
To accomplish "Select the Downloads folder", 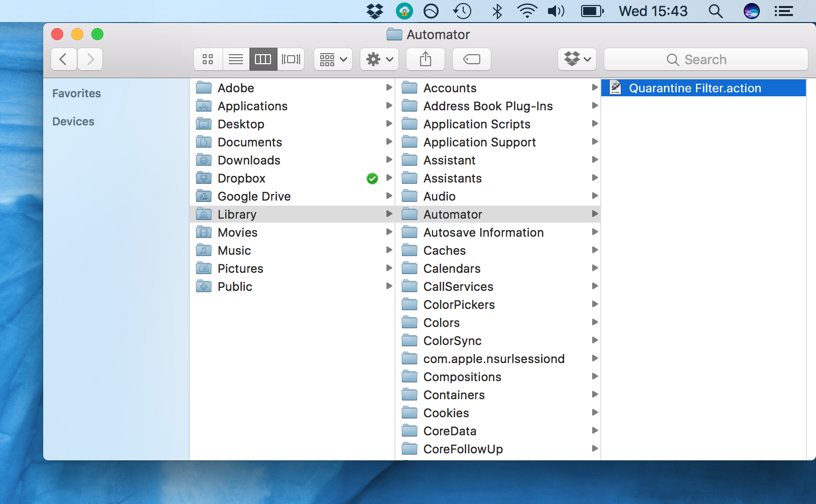I will (x=293, y=160).
